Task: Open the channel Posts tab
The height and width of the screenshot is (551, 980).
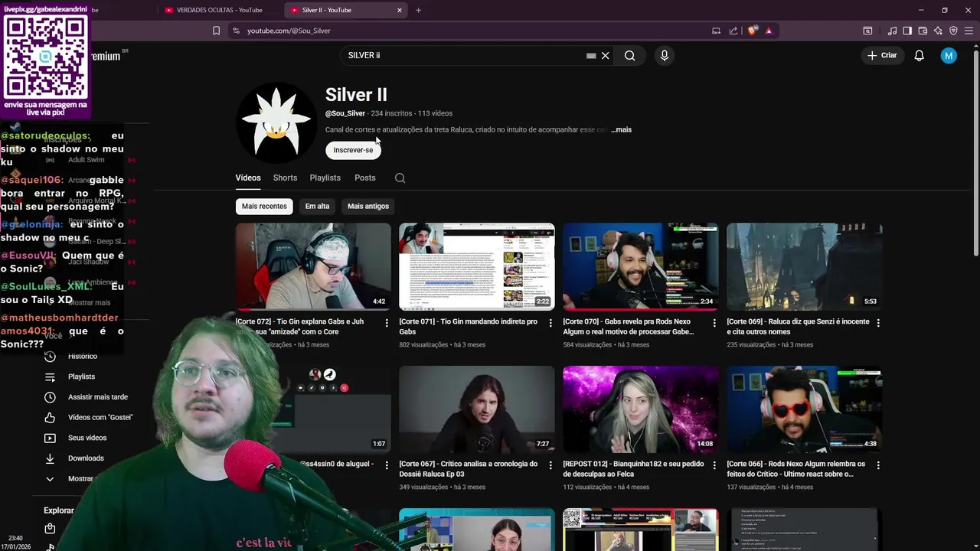Action: click(365, 178)
